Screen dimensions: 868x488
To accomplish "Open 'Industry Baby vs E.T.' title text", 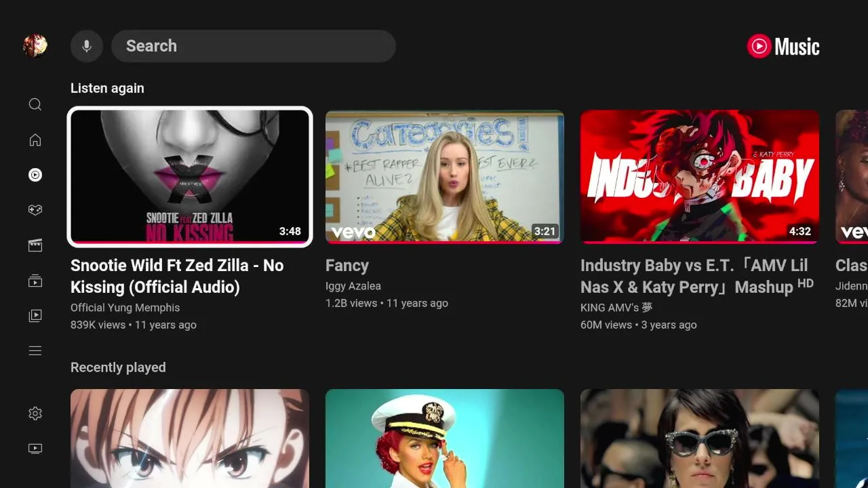I will (x=697, y=277).
